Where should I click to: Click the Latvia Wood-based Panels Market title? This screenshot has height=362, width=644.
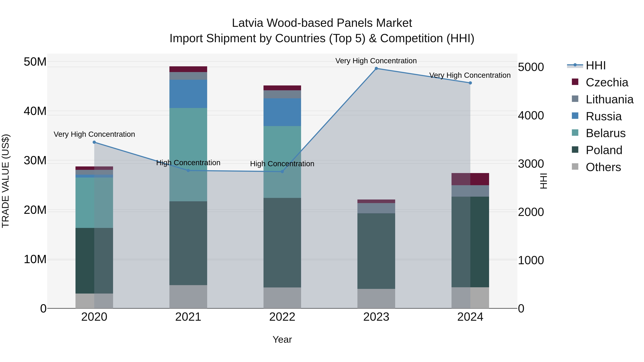click(322, 23)
